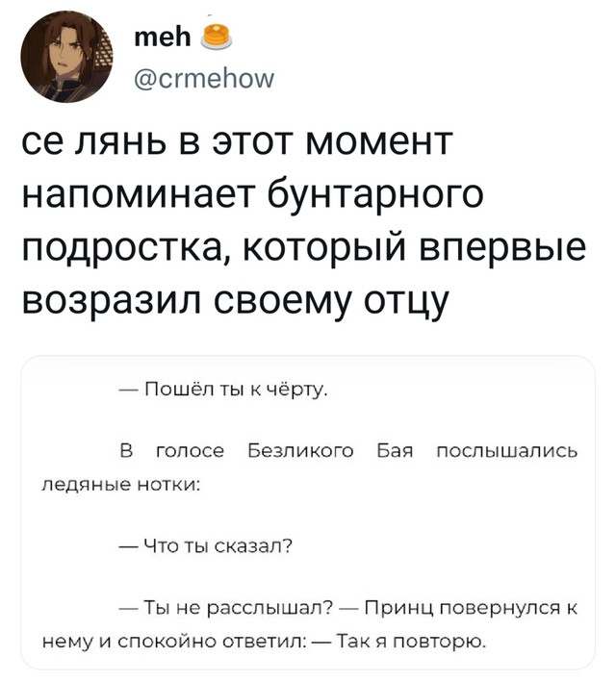616x682 pixels.
Task: Click the phrase "Ты не расслышал?"
Action: [226, 607]
